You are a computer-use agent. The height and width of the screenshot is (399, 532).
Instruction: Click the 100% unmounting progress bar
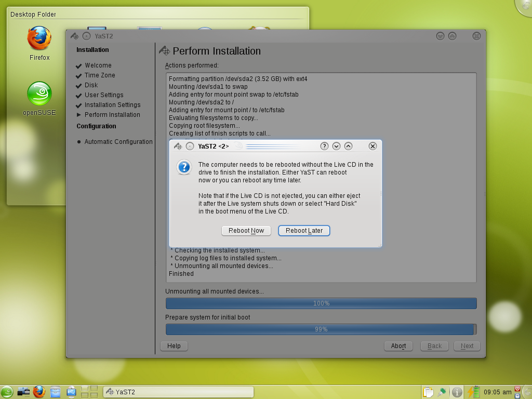pos(321,303)
